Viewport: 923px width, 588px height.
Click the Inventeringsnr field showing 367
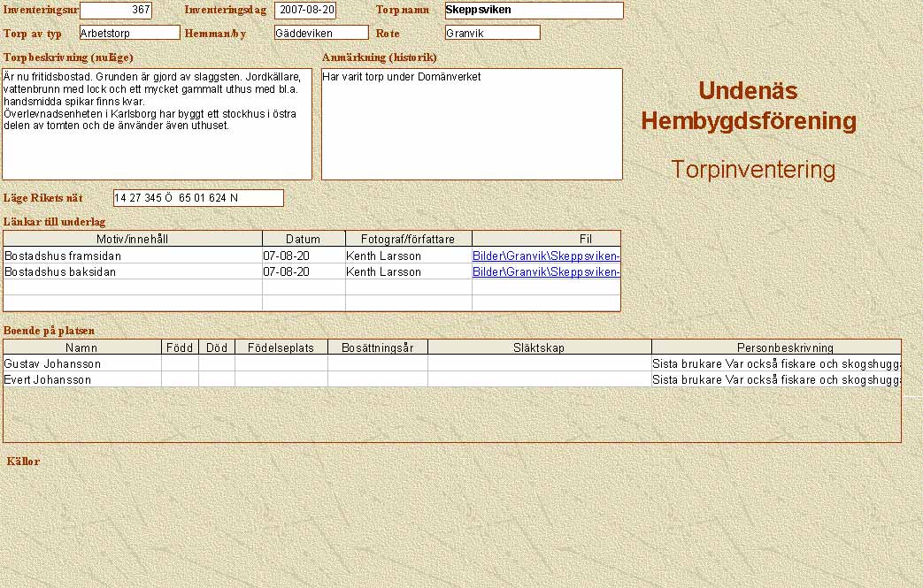[x=116, y=11]
